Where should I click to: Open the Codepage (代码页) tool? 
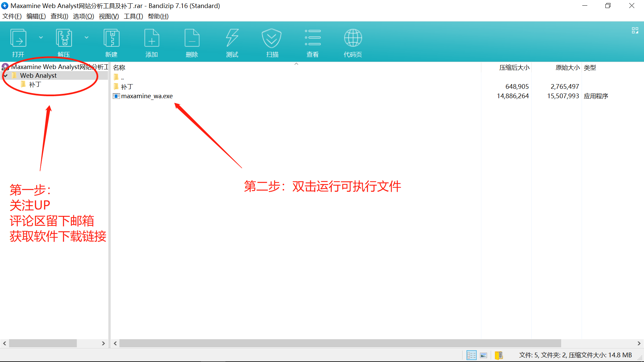pos(353,42)
